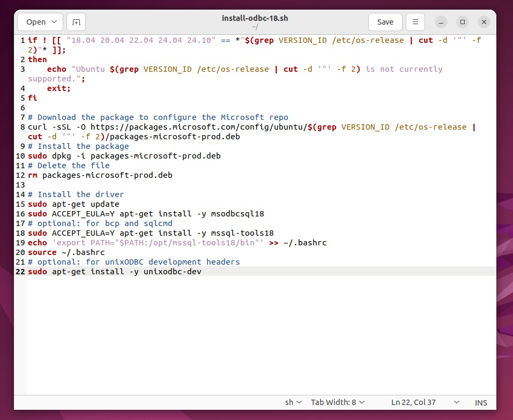This screenshot has height=420, width=513.
Task: Toggle INS overwrite mode indicator
Action: tap(480, 402)
